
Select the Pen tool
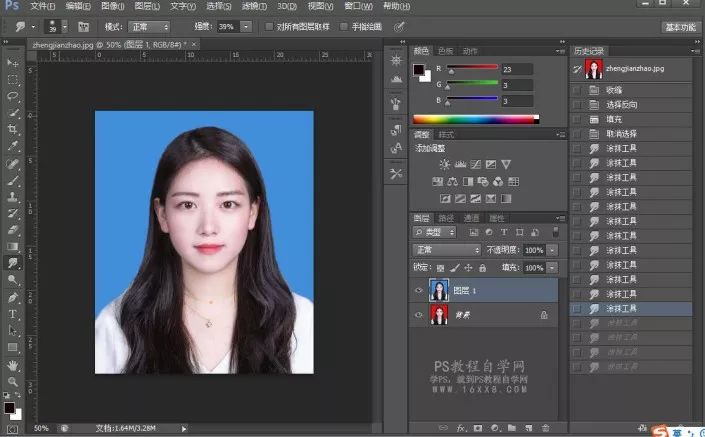point(13,297)
